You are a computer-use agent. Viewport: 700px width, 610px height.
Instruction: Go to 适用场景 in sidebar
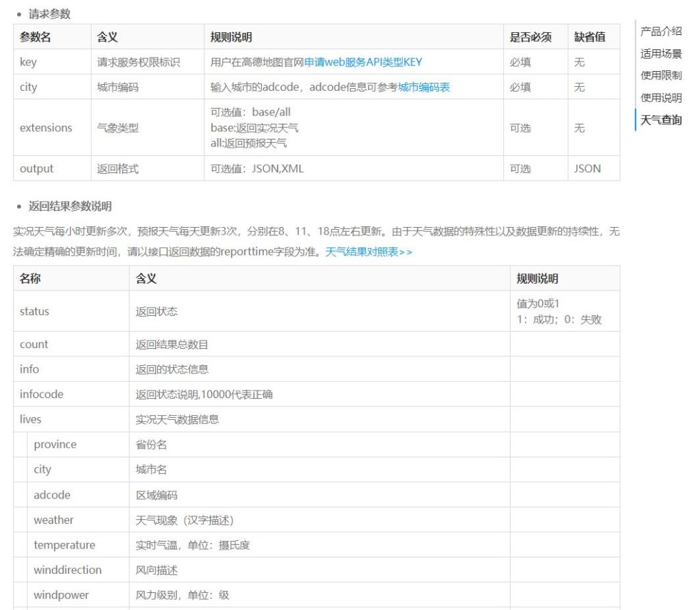(x=660, y=53)
